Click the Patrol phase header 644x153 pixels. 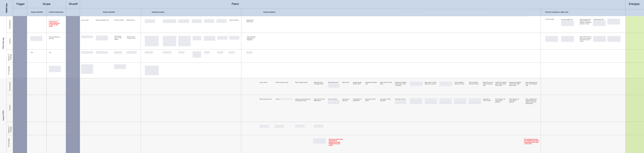tap(235, 4)
